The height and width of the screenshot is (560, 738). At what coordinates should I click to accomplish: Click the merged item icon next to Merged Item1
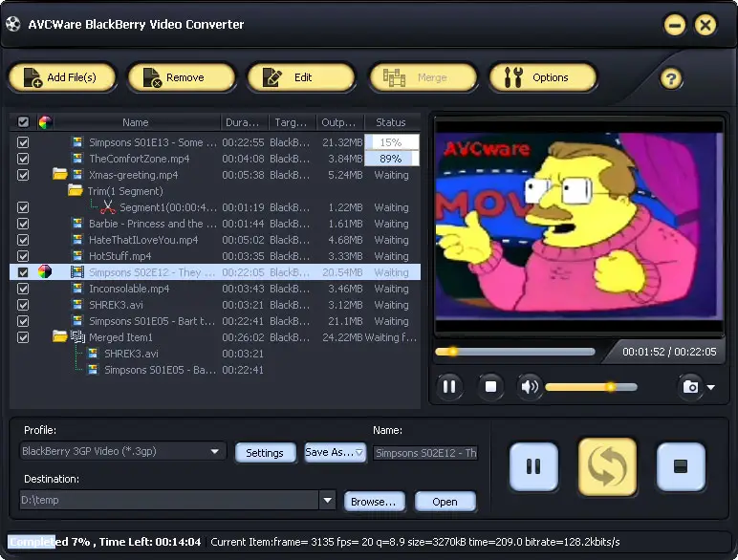click(x=77, y=336)
